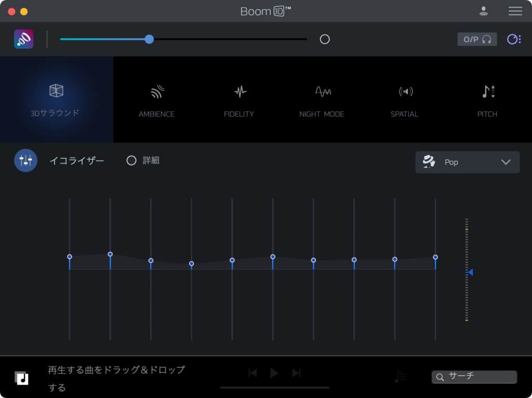
Task: Select the O/P headphones output button
Action: (477, 39)
